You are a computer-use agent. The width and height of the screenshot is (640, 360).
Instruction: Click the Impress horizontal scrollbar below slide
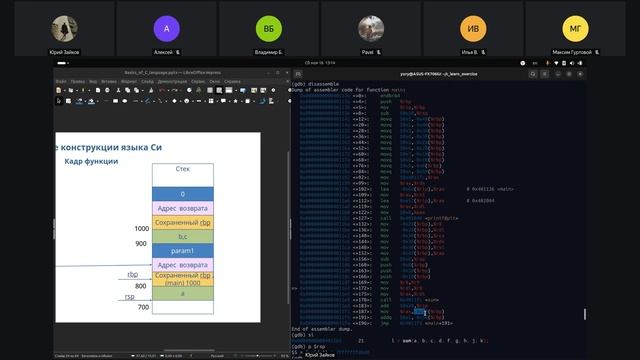tap(189, 350)
